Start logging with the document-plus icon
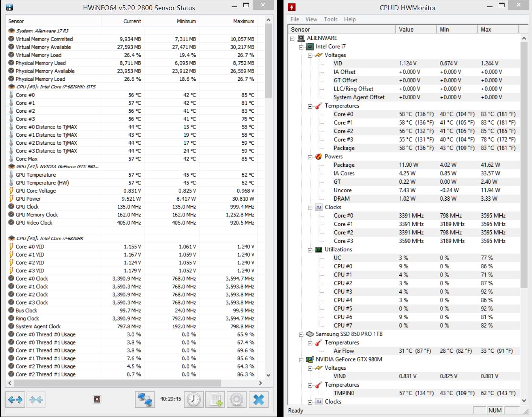Viewport: 532px width, 417px height. point(215,400)
